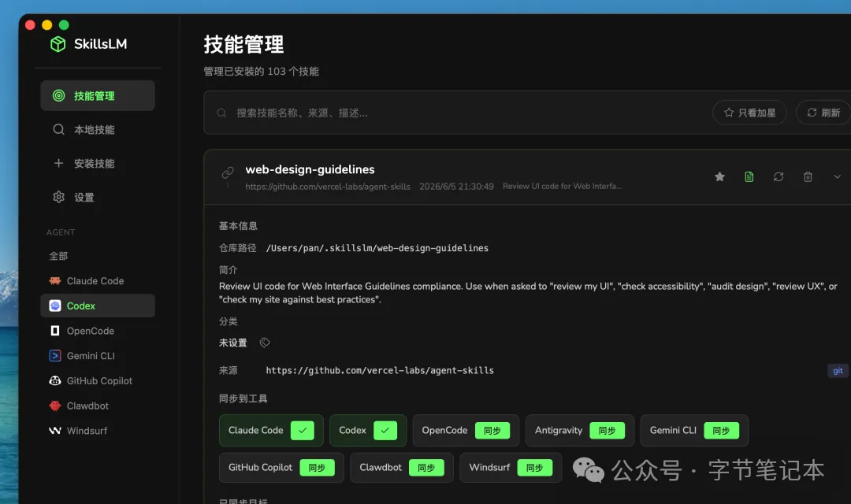Viewport: 851px width, 504px height.
Task: Select Codex agent in sidebar
Action: click(x=98, y=306)
